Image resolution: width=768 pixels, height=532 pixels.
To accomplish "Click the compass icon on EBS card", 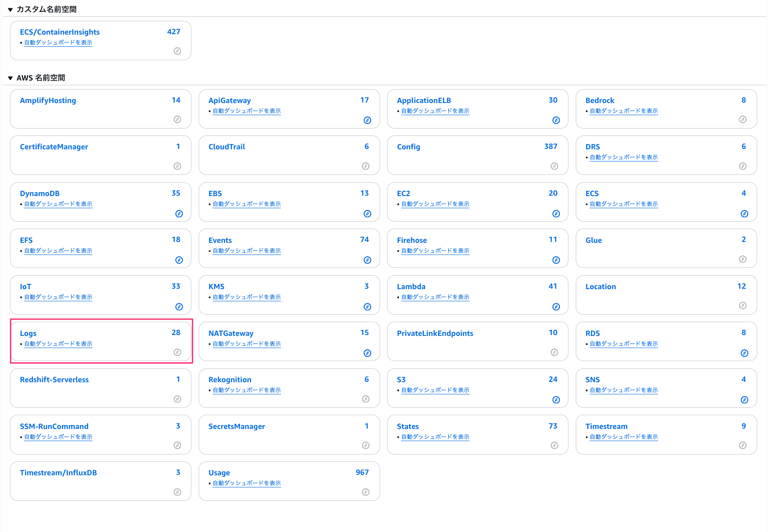I will [x=368, y=214].
